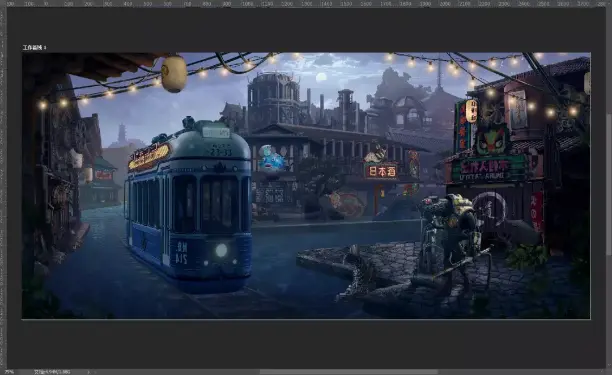Viewport: 612px width, 375px height.
Task: Click the vertical ruler on left edge
Action: point(2,187)
